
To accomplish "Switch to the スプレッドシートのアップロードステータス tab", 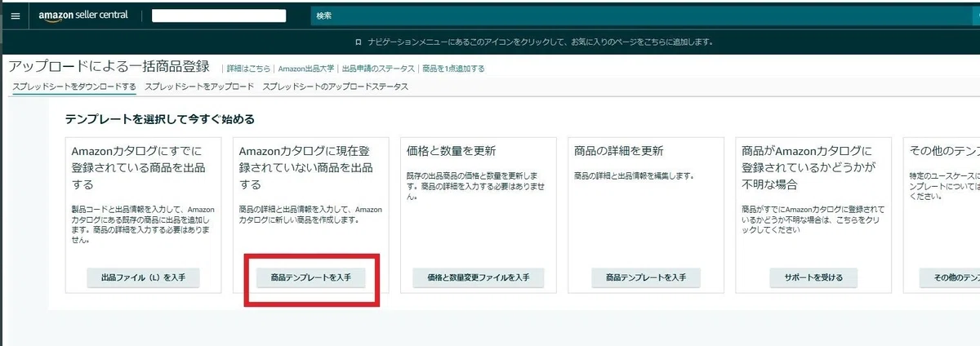I will (335, 86).
